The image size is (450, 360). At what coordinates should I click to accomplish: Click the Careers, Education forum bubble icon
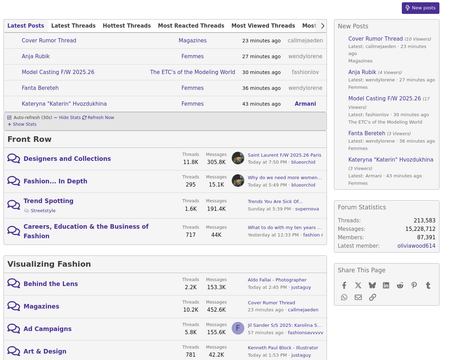point(14,231)
